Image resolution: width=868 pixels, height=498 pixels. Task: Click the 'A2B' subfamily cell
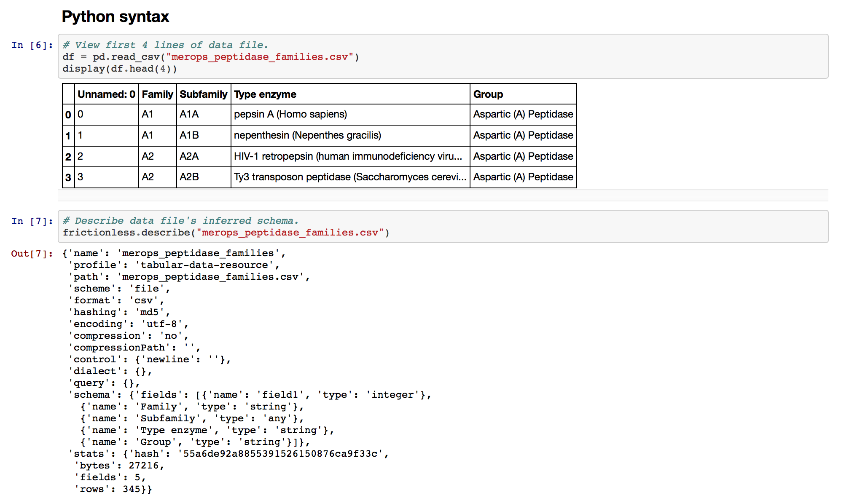tap(204, 177)
